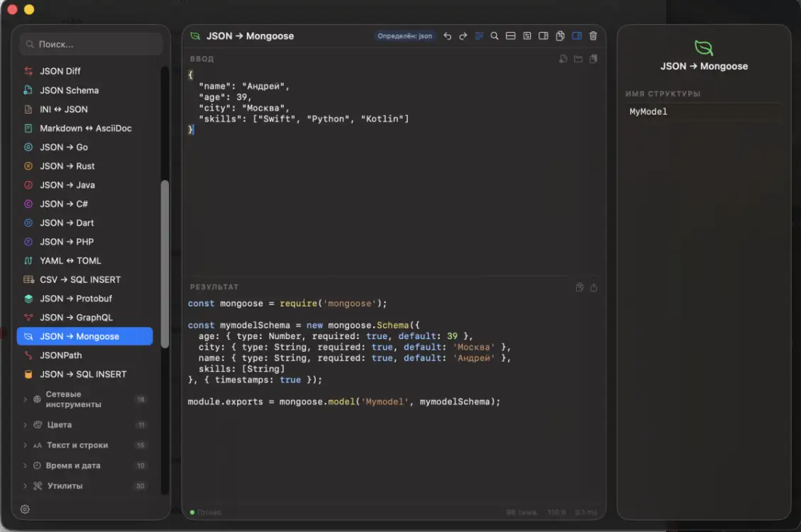Click the 'module.exports' line in the result
The height and width of the screenshot is (532, 801).
click(x=344, y=401)
